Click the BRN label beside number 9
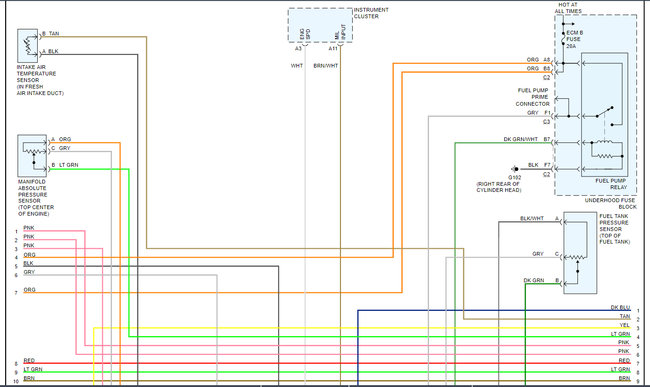 (x=624, y=378)
